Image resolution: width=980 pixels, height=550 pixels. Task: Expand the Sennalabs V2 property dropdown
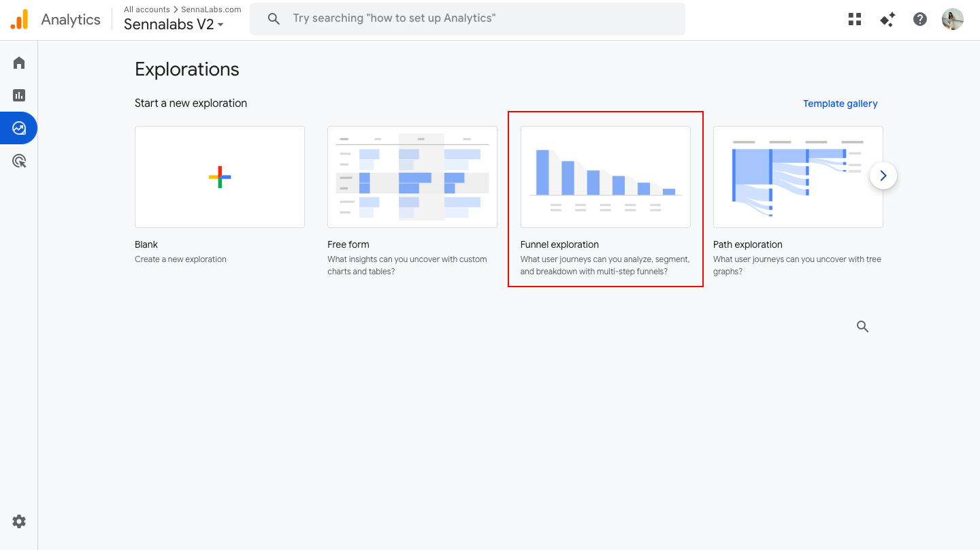(174, 25)
